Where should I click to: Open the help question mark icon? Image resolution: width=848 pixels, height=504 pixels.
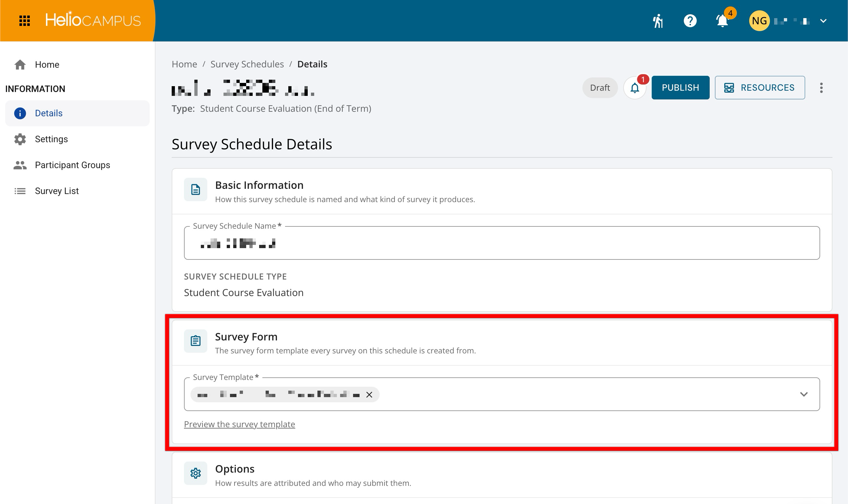(690, 21)
